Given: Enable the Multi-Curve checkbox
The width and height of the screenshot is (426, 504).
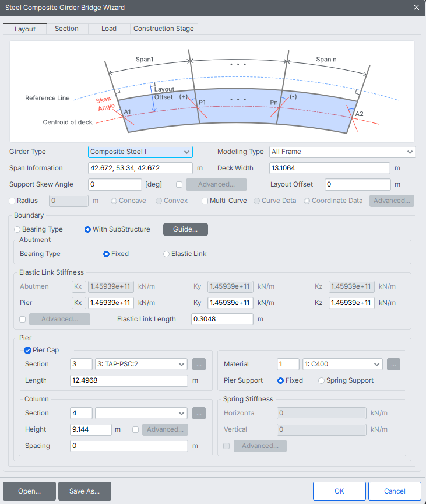Looking at the screenshot, I should click(205, 201).
